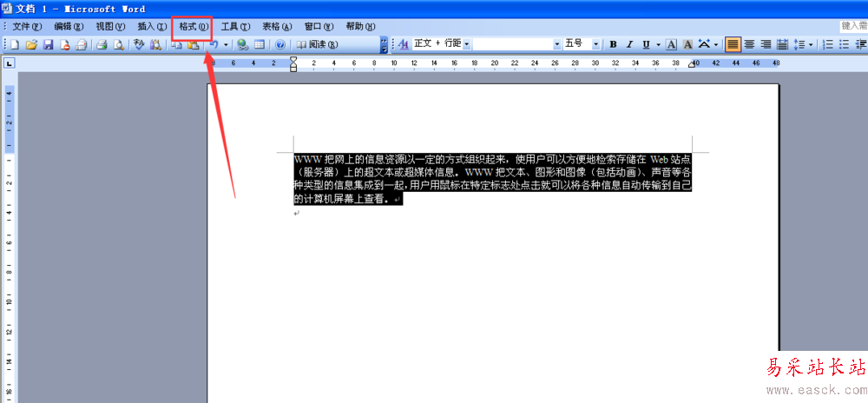Click the character scaling icon
The image size is (868, 403).
pyautogui.click(x=704, y=44)
